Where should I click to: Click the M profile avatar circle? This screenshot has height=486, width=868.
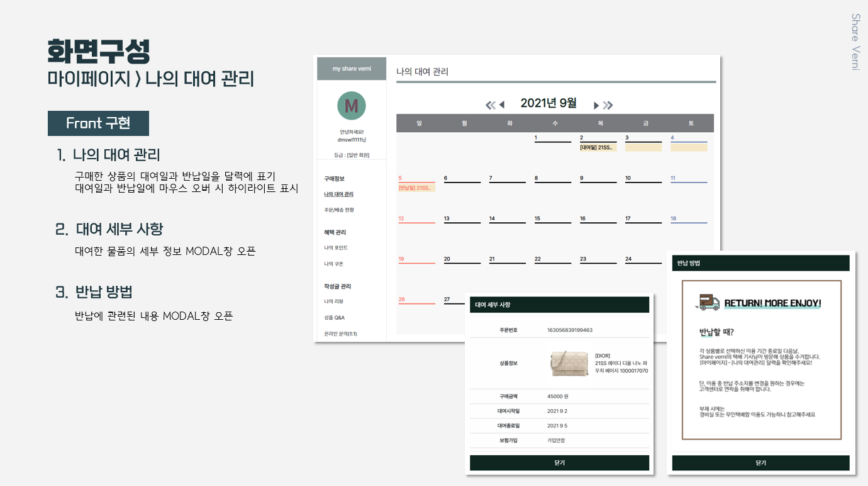(352, 106)
